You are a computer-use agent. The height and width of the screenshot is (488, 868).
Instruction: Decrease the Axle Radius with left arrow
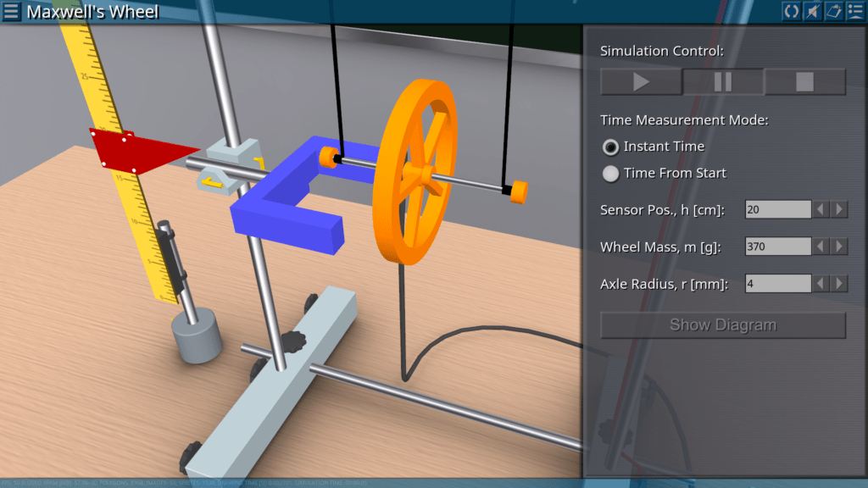[821, 284]
